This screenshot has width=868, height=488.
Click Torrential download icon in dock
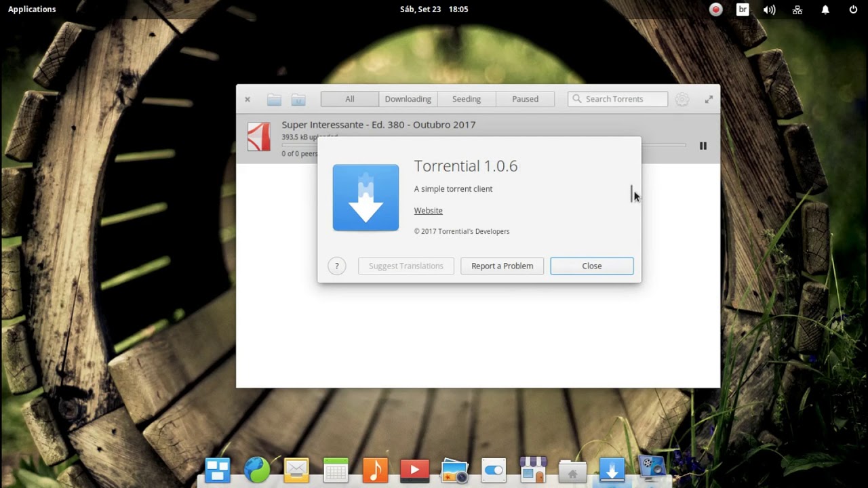coord(612,470)
